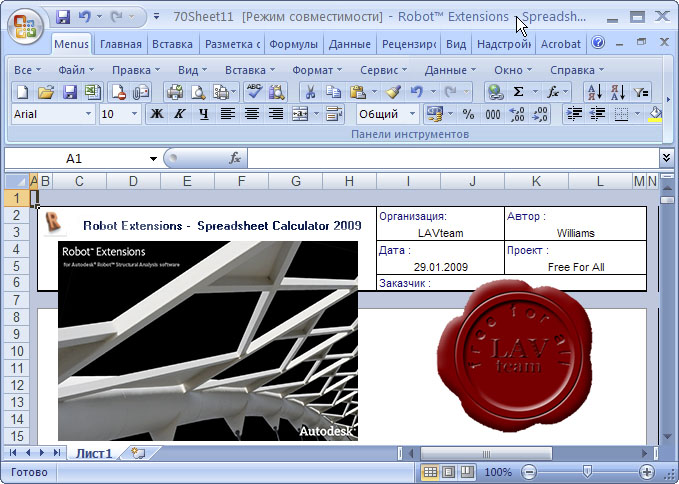Toggle bold Ж formatting
Image resolution: width=679 pixels, height=484 pixels.
click(157, 114)
